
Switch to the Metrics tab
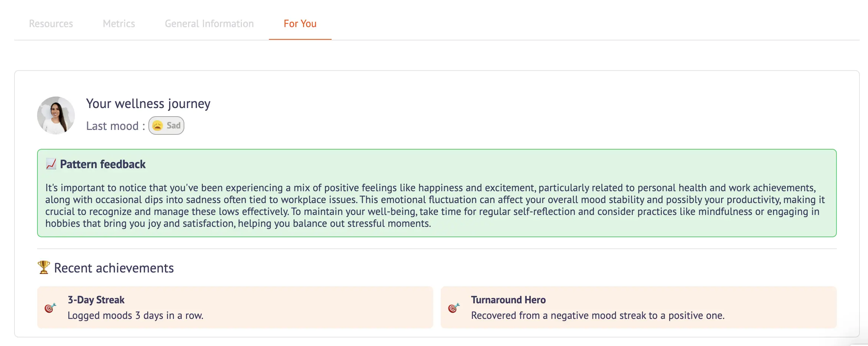pos(119,24)
